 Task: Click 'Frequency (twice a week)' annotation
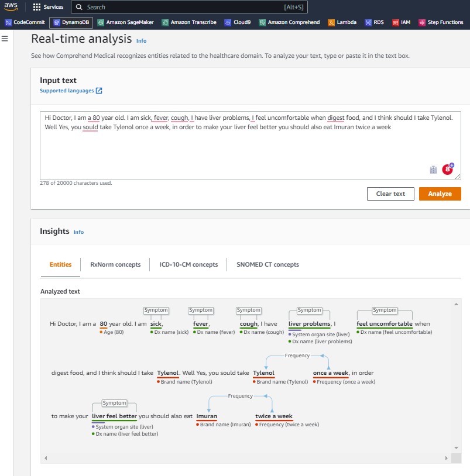point(287,425)
